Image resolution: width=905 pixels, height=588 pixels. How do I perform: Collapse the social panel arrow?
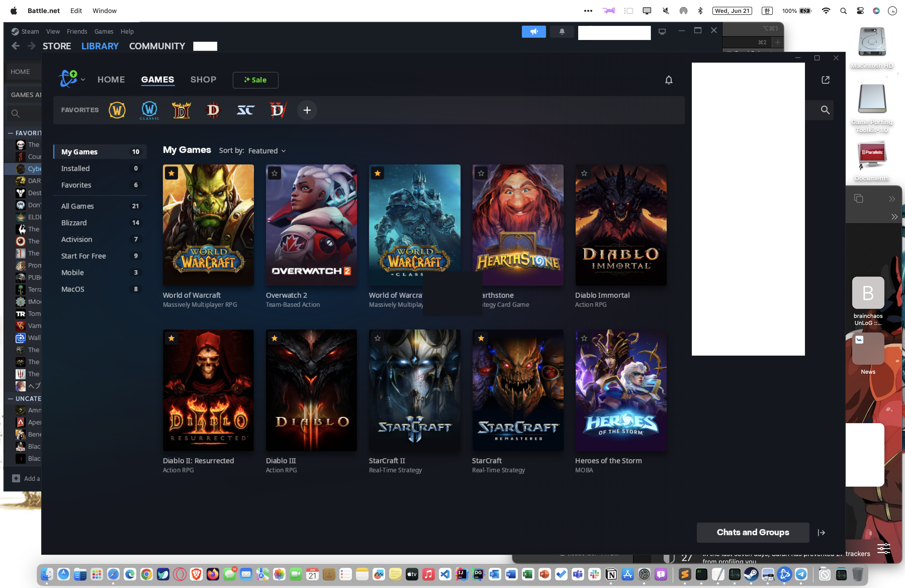[x=821, y=532]
